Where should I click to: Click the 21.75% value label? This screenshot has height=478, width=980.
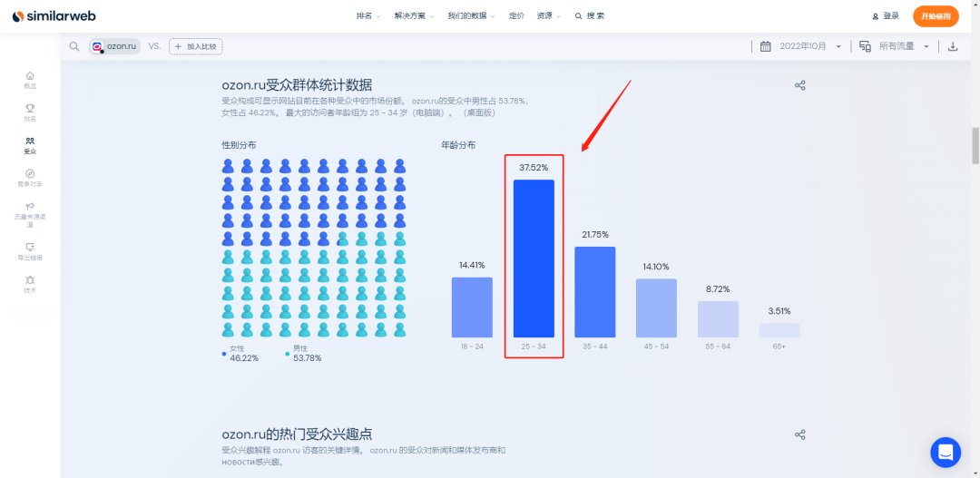tap(595, 234)
